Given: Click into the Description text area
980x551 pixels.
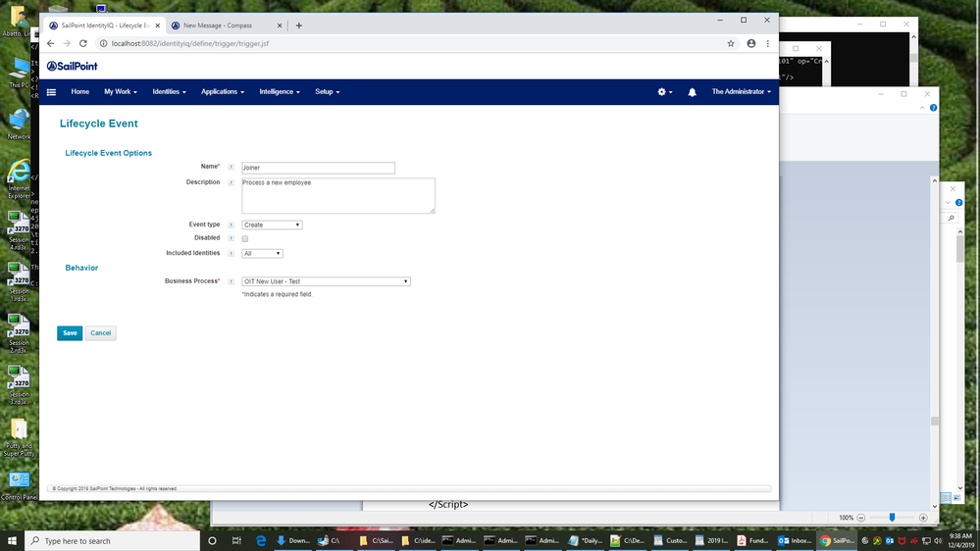Looking at the screenshot, I should (337, 195).
